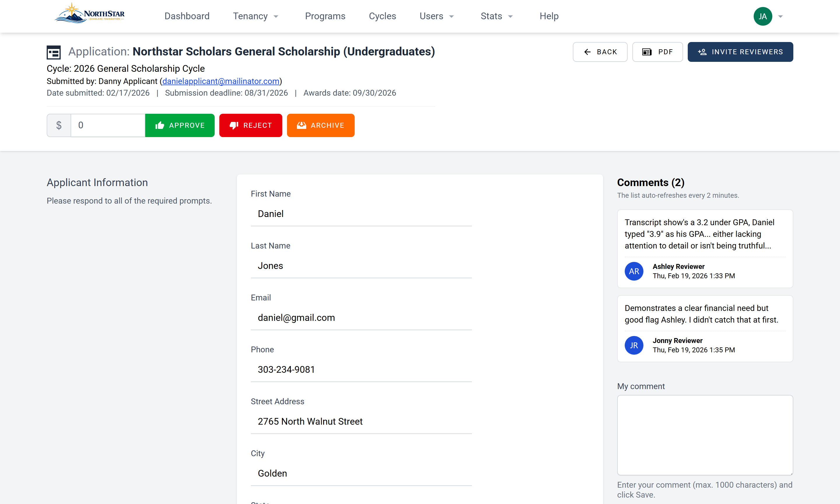This screenshot has width=840, height=504.
Task: Open the Cycles page
Action: click(x=382, y=16)
